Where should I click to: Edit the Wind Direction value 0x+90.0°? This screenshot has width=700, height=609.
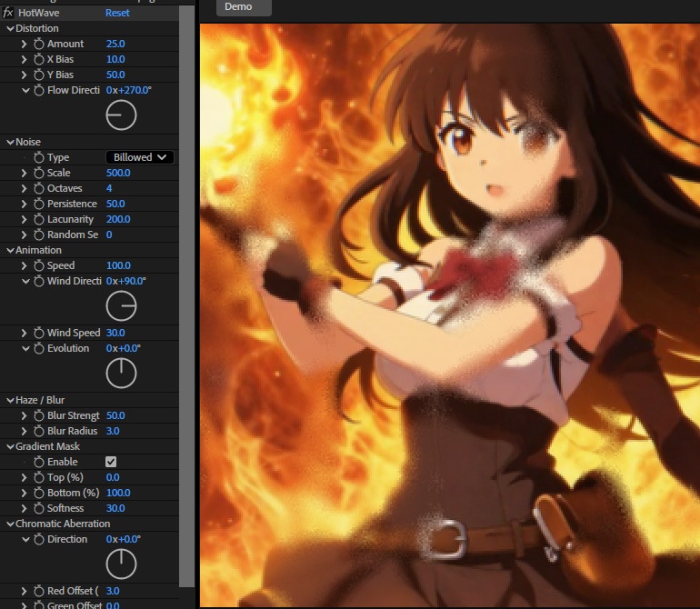pyautogui.click(x=125, y=281)
